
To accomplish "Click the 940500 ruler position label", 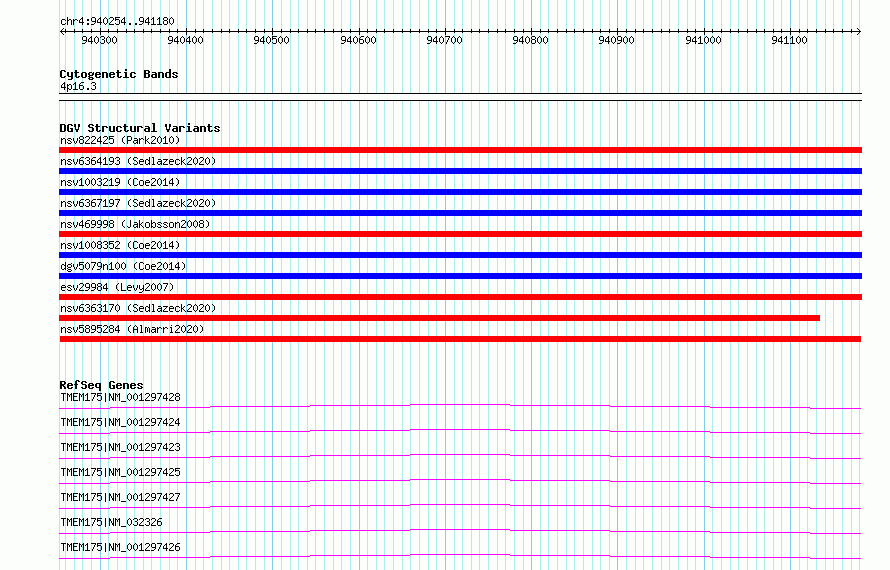I will (271, 40).
